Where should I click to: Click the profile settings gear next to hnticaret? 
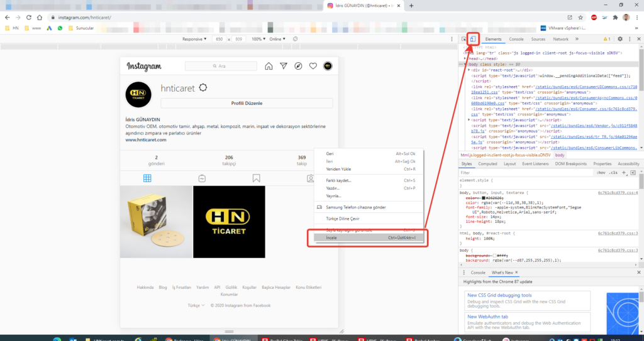[x=203, y=88]
